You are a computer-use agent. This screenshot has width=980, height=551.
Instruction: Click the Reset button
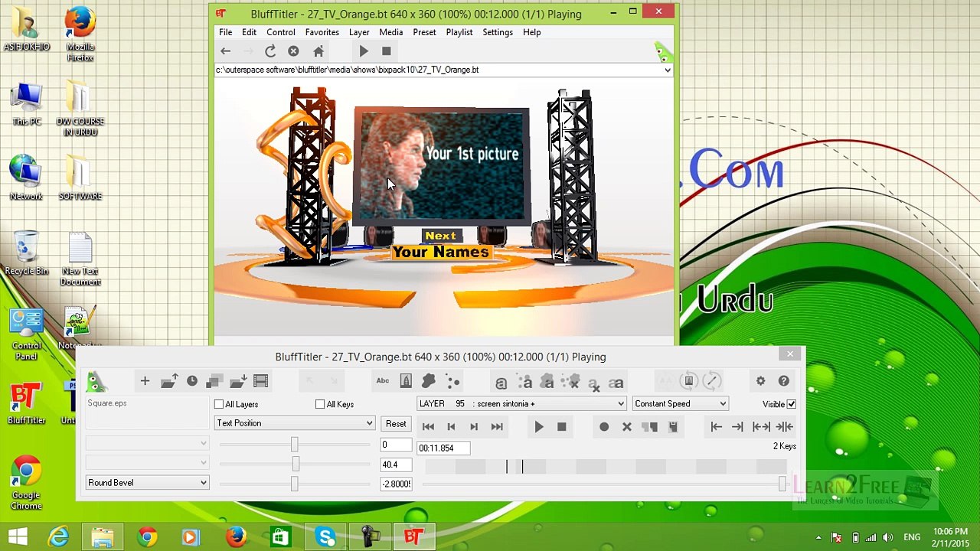pyautogui.click(x=396, y=423)
